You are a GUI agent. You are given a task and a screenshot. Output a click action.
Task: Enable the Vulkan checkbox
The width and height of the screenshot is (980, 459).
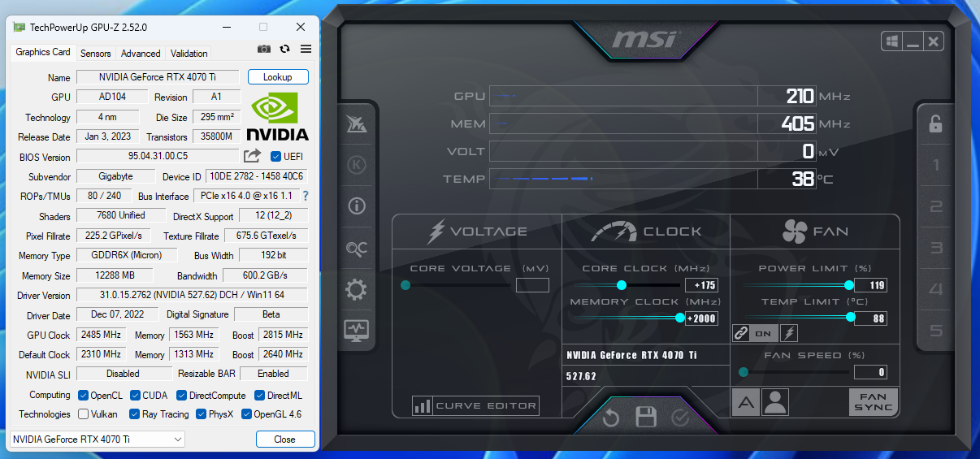(83, 414)
